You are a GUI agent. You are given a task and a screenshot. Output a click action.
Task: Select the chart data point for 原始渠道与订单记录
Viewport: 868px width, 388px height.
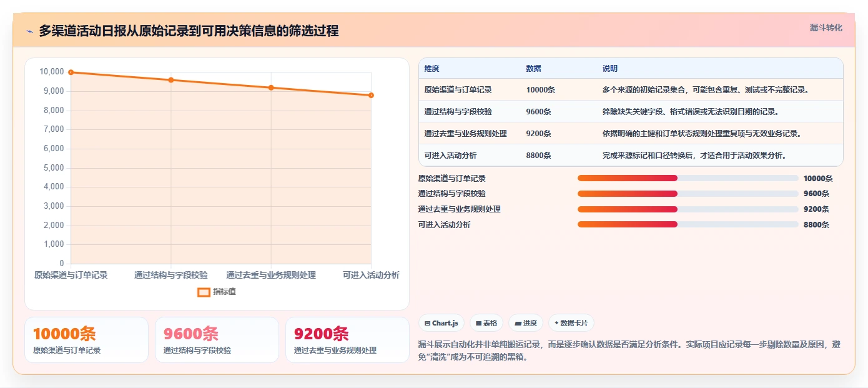point(71,72)
